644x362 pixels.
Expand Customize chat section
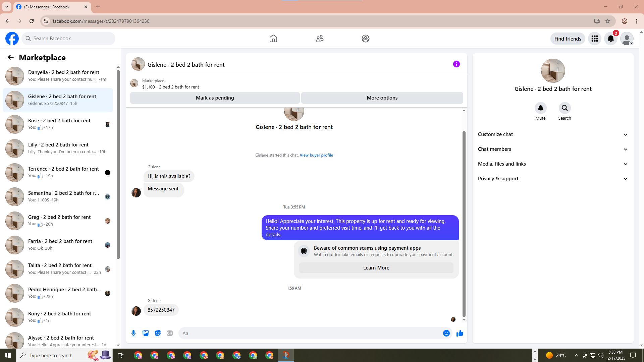coord(552,134)
